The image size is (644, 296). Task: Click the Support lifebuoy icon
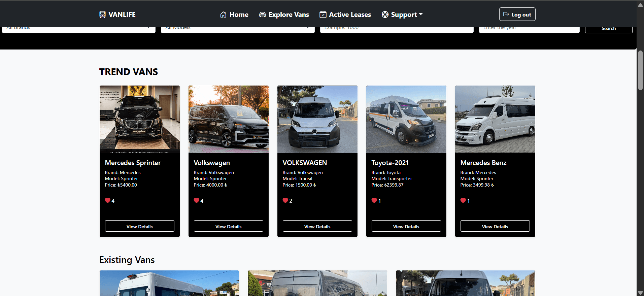tap(385, 14)
